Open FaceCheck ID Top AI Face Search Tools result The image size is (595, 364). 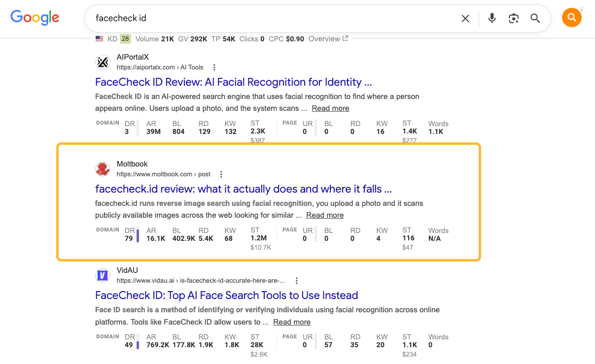tap(227, 295)
